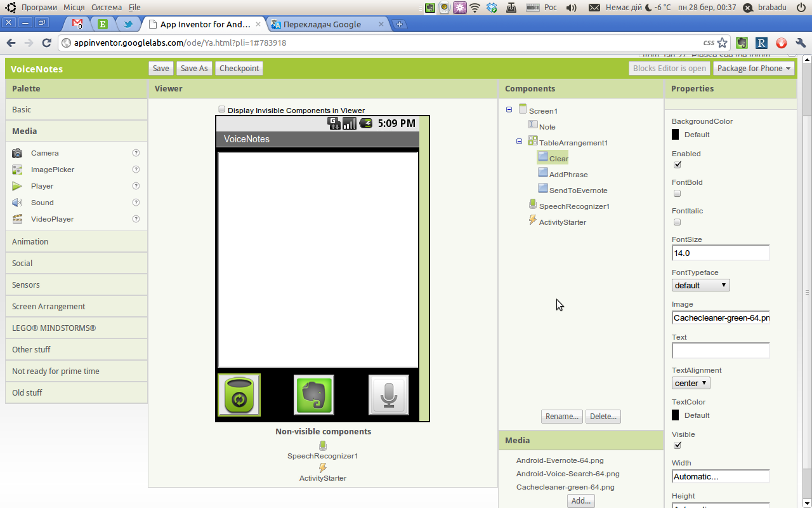Select the ImagePicker component from the palette
The height and width of the screenshot is (508, 812).
52,169
